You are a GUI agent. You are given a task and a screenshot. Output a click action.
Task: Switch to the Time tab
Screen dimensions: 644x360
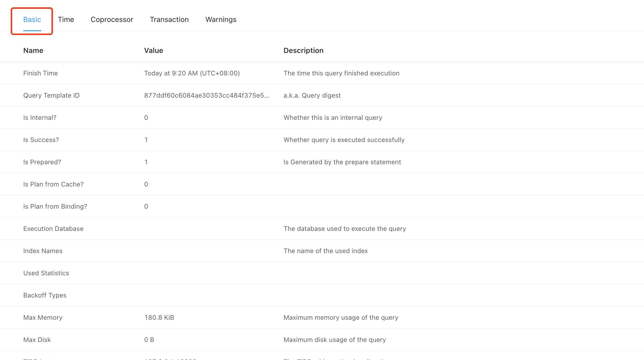(66, 19)
